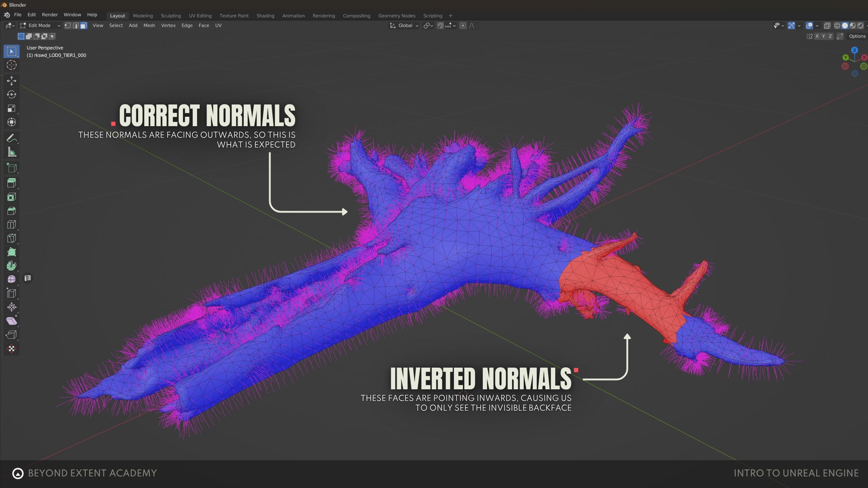This screenshot has height=488, width=868.
Task: Select the Bevel tool
Action: 12,211
